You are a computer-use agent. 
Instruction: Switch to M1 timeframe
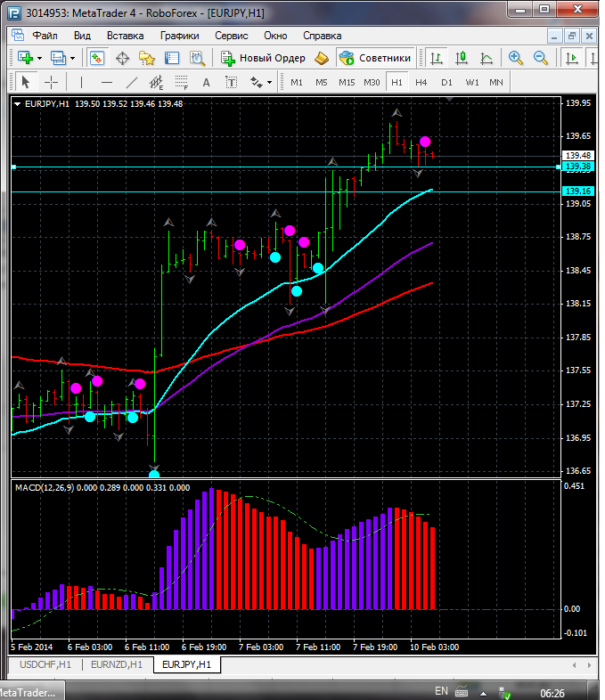297,82
